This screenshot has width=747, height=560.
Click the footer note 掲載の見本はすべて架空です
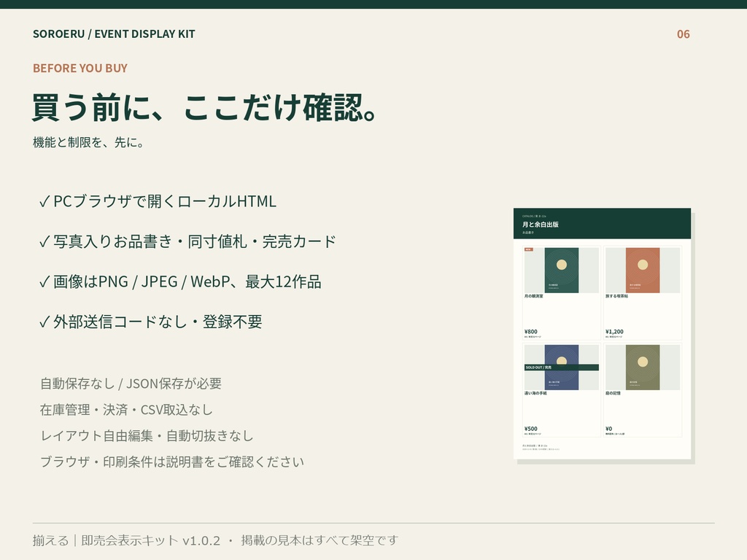point(320,540)
